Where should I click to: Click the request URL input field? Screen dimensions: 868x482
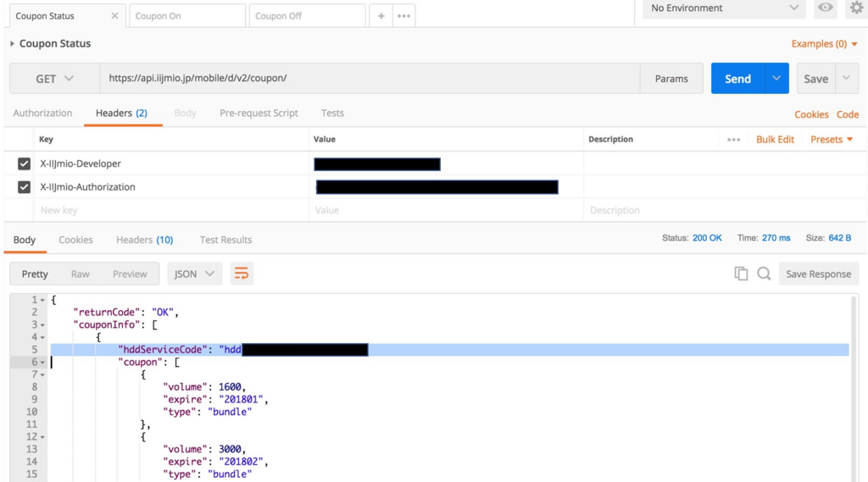(370, 78)
